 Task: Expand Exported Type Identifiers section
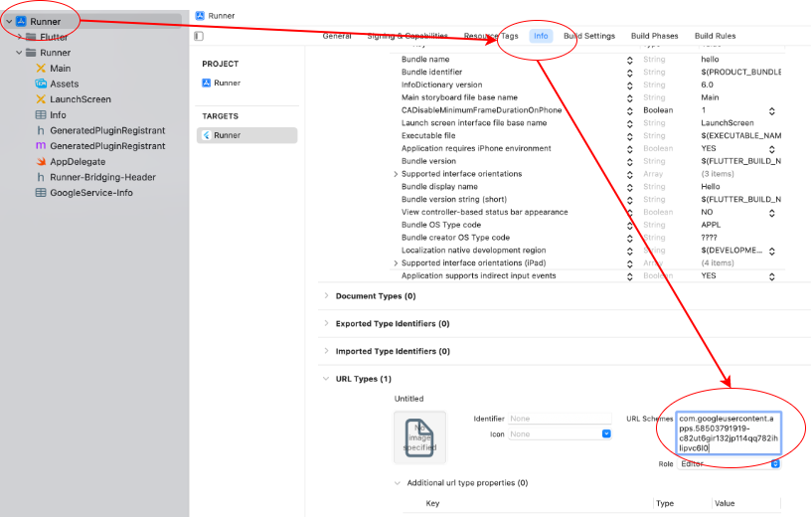click(326, 323)
